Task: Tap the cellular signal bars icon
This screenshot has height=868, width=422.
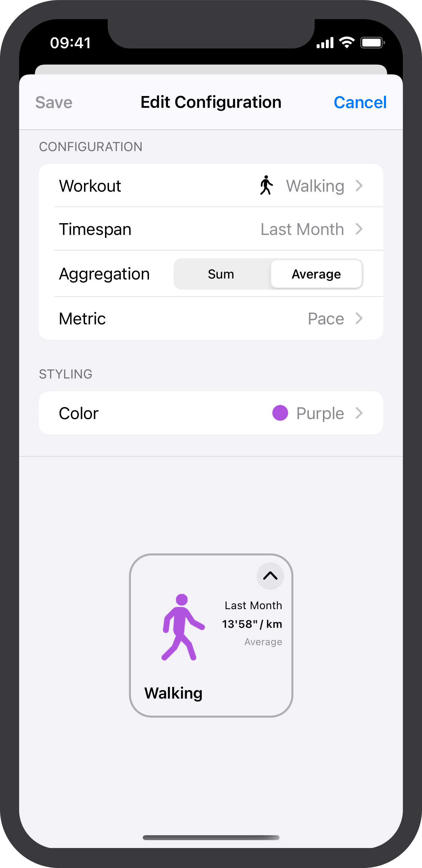Action: [x=325, y=43]
